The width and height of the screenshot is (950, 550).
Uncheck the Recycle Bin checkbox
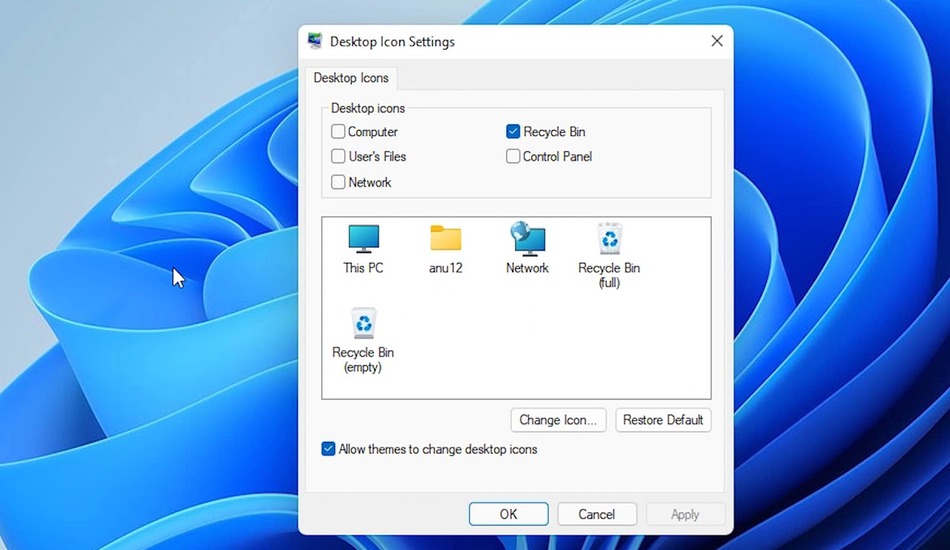[513, 132]
